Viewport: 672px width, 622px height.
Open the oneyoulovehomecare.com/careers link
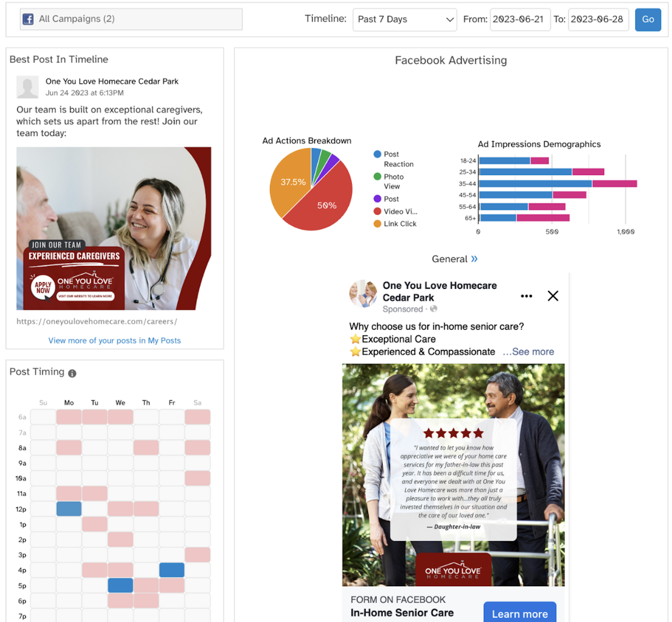tap(97, 321)
